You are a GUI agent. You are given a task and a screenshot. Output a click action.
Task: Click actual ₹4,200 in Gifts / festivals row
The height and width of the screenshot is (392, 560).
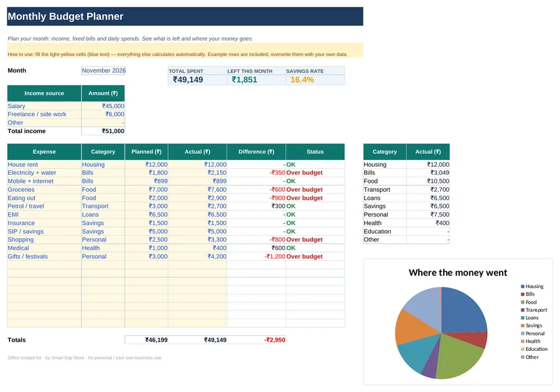[x=197, y=256]
